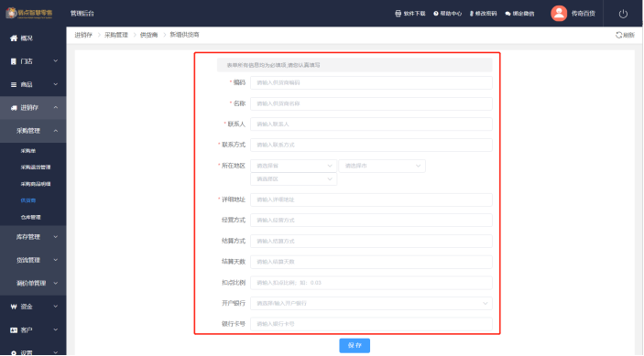Click the 商品 list icon in sidebar

[14, 84]
